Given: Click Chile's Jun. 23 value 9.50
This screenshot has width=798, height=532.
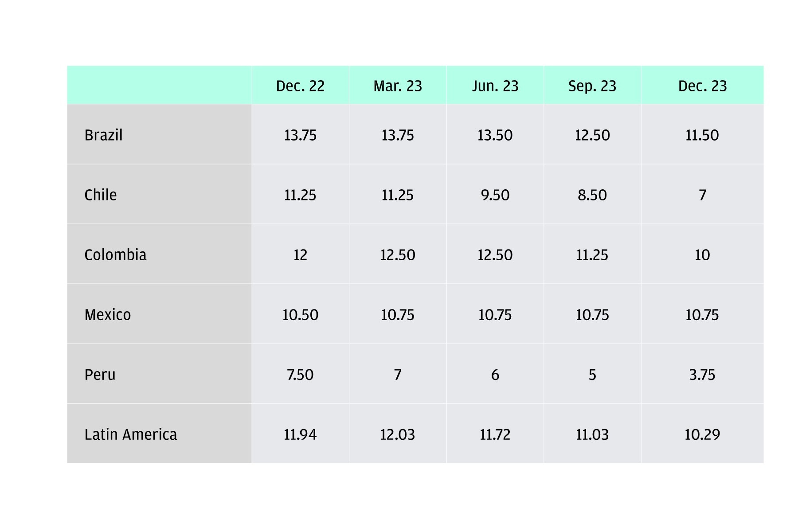Looking at the screenshot, I should point(495,195).
